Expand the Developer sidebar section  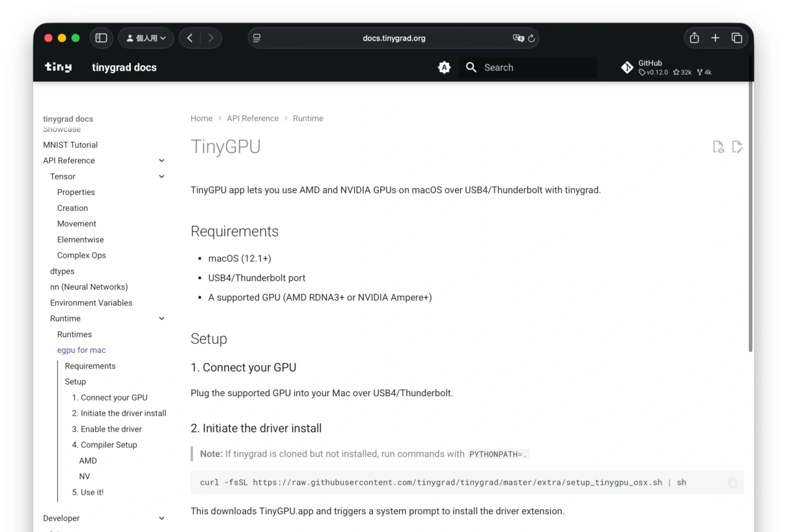click(x=162, y=518)
